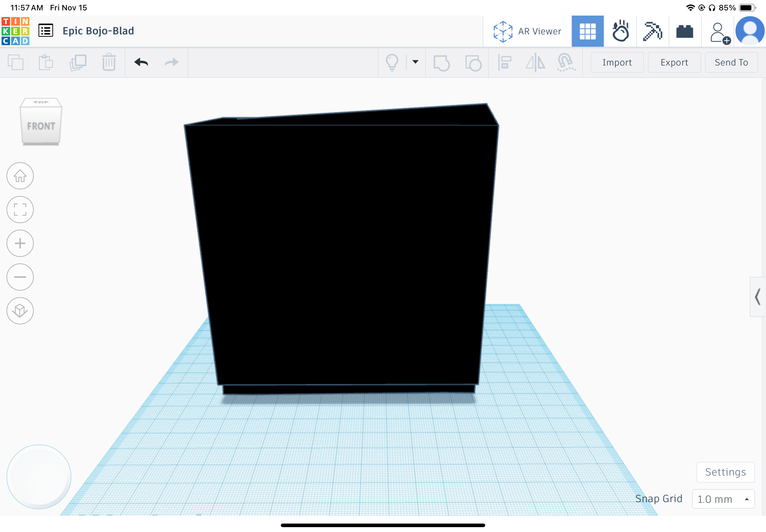Fit all in view

pyautogui.click(x=20, y=210)
